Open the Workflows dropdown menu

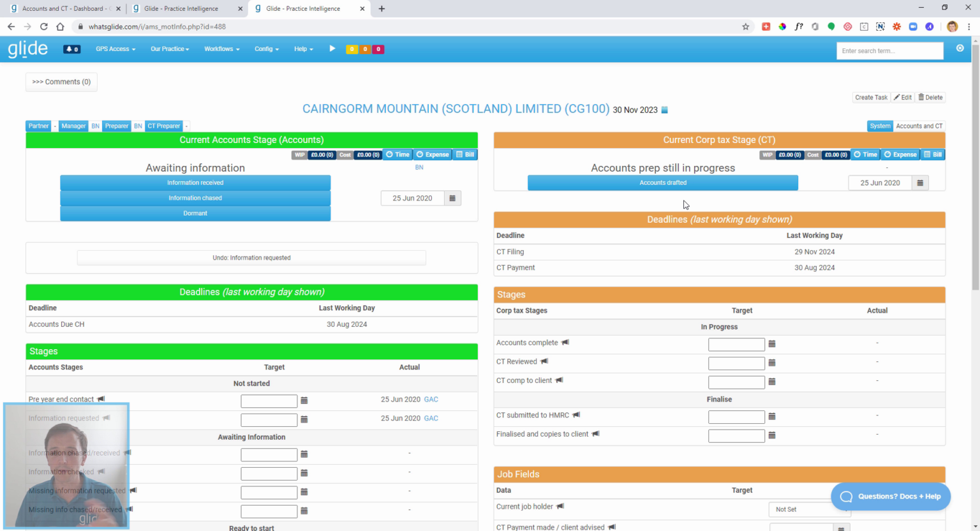point(221,49)
